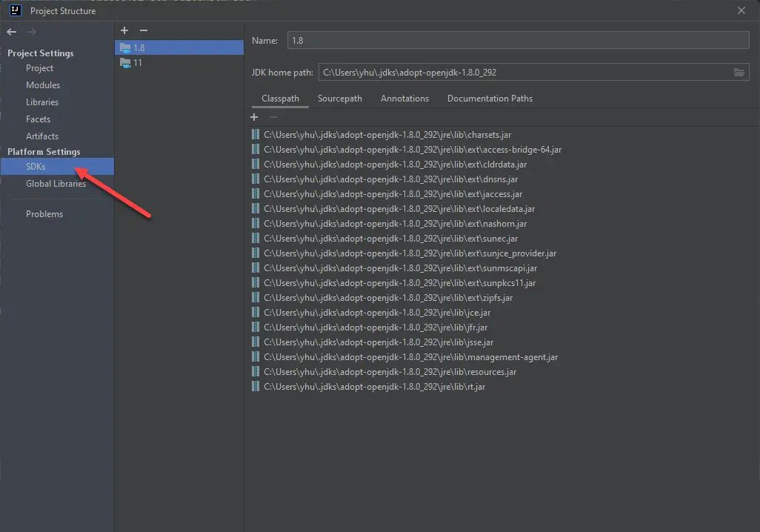Open the Annotations tab

coord(404,98)
